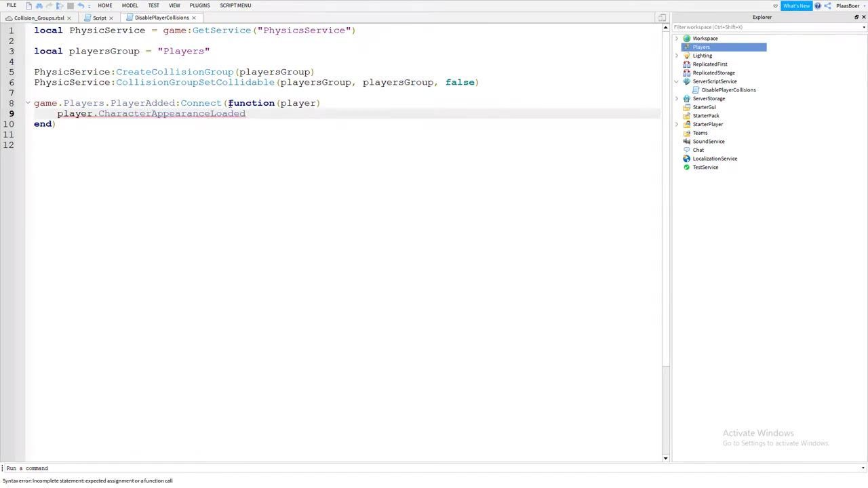The height and width of the screenshot is (488, 868).
Task: Expand the Workspace tree node
Action: coord(677,39)
